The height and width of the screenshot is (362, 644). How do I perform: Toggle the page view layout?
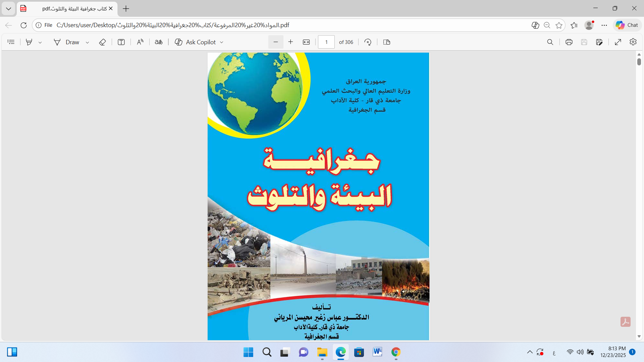387,42
